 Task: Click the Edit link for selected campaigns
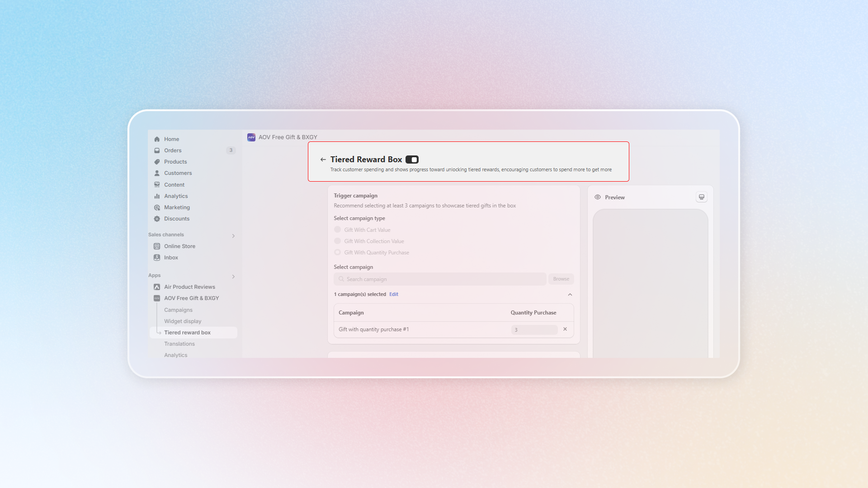(x=394, y=294)
